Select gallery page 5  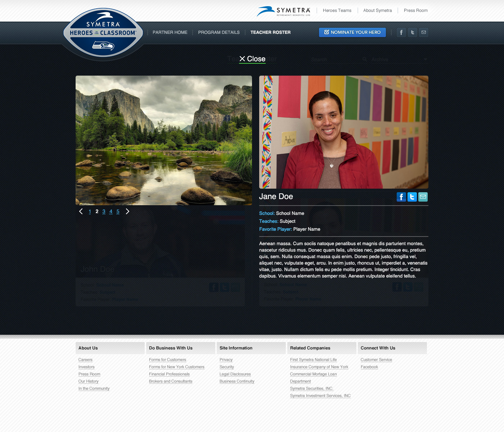(x=118, y=212)
